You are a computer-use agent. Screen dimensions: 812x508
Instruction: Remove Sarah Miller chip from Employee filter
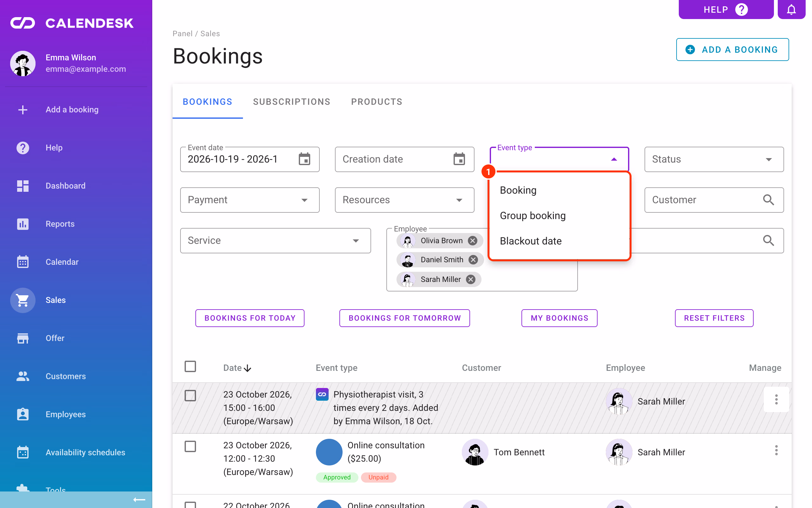[x=471, y=279]
